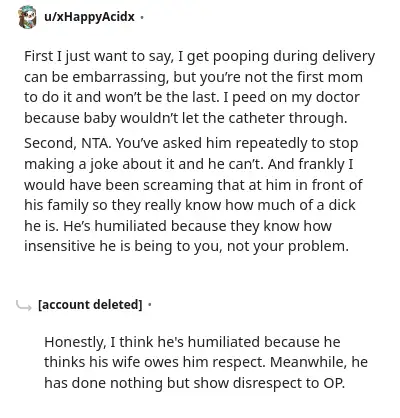This screenshot has height=418, width=400.
Task: Click the dot separator after u/xHappyAcidx
Action: point(142,17)
